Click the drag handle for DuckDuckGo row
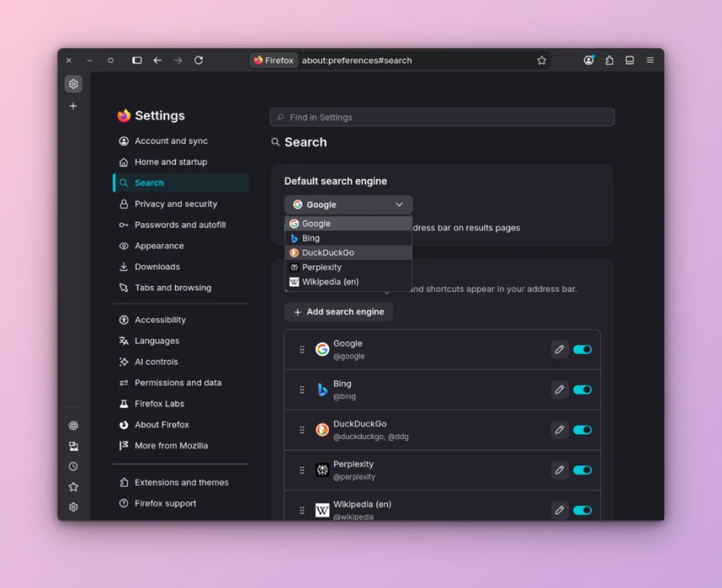Image resolution: width=722 pixels, height=588 pixels. click(x=302, y=430)
